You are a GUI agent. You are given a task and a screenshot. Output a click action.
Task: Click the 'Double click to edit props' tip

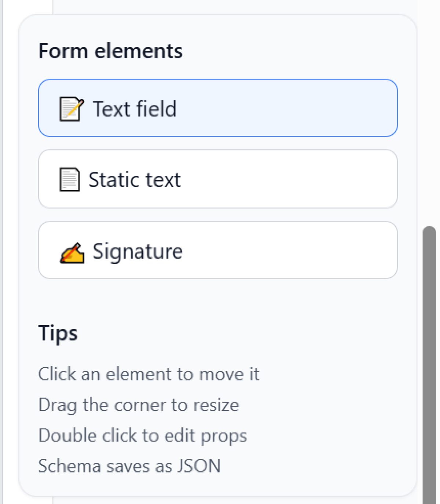coord(142,436)
